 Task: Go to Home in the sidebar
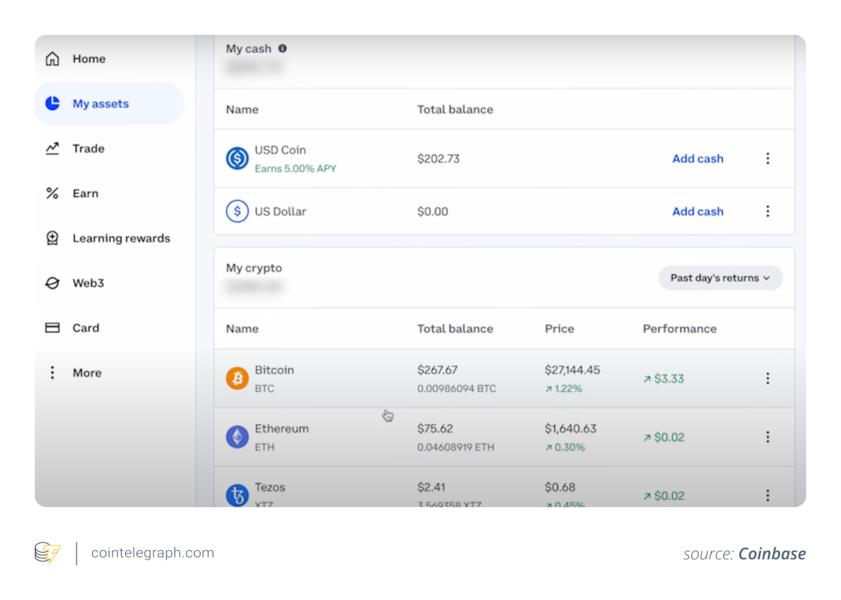coord(89,58)
